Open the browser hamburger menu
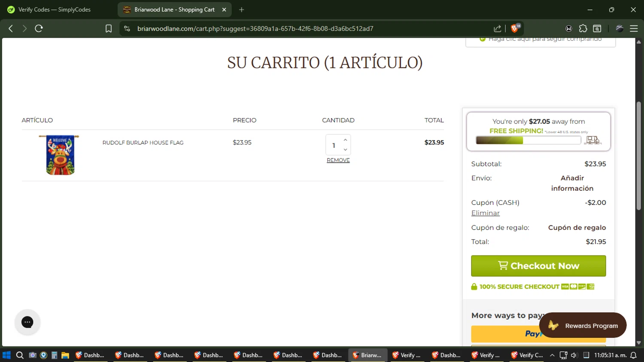The height and width of the screenshot is (362, 644). (x=634, y=28)
